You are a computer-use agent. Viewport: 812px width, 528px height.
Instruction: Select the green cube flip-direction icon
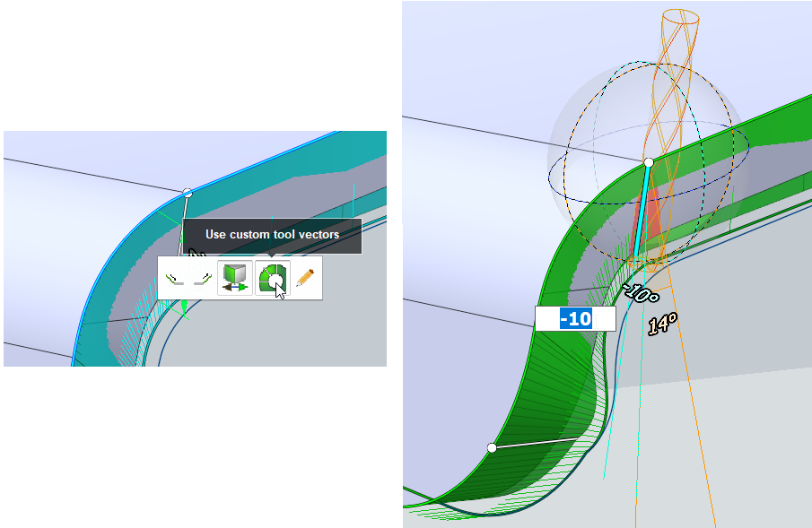coord(234,279)
